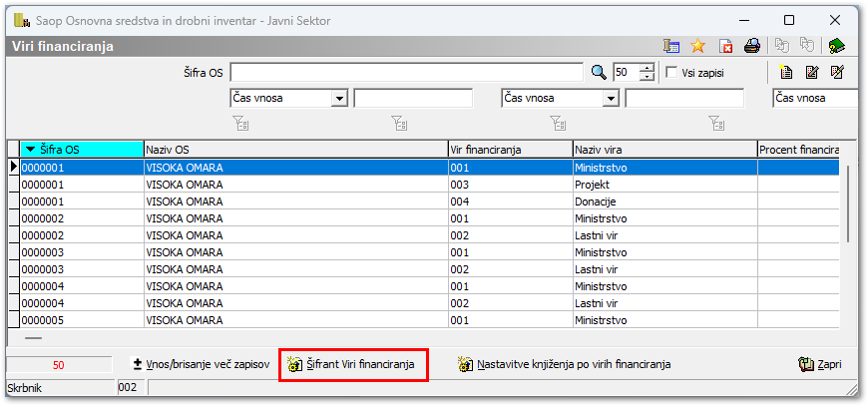The image size is (868, 406).
Task: Click Vnos/brisanje več zapisov button
Action: coord(201,364)
